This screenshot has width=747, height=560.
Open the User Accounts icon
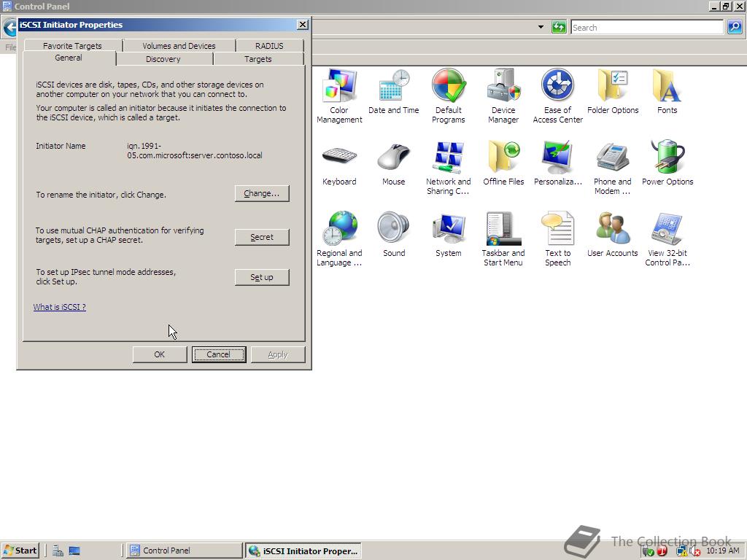click(613, 234)
